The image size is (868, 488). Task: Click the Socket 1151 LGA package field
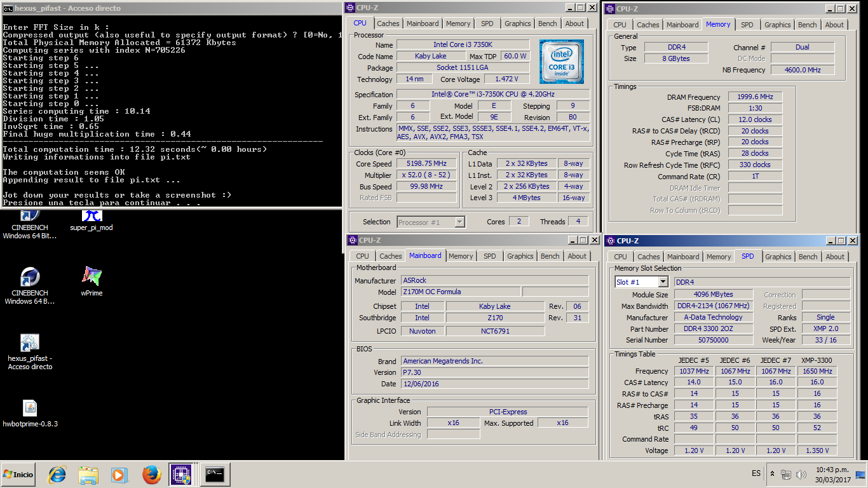click(463, 67)
